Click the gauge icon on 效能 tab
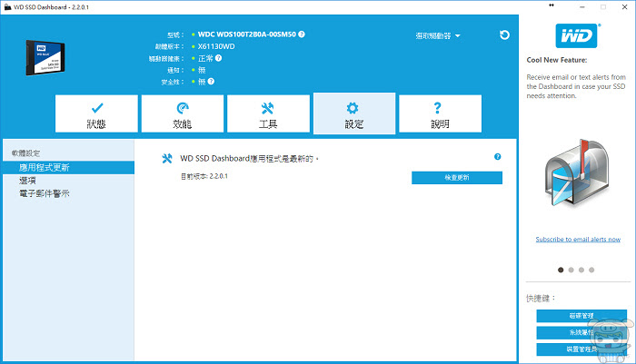 pyautogui.click(x=183, y=108)
